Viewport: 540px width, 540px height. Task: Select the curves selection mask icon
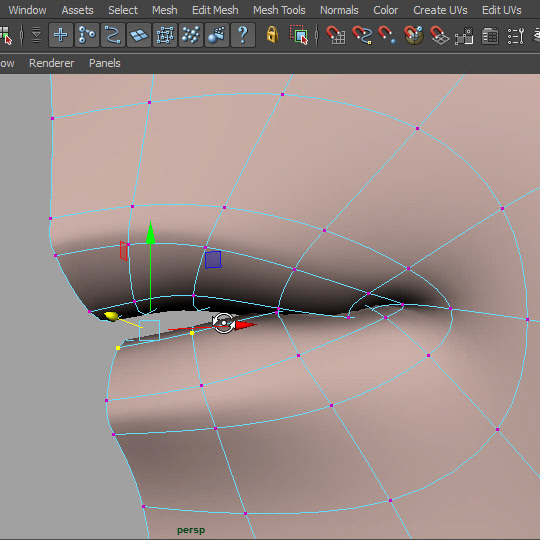click(113, 35)
